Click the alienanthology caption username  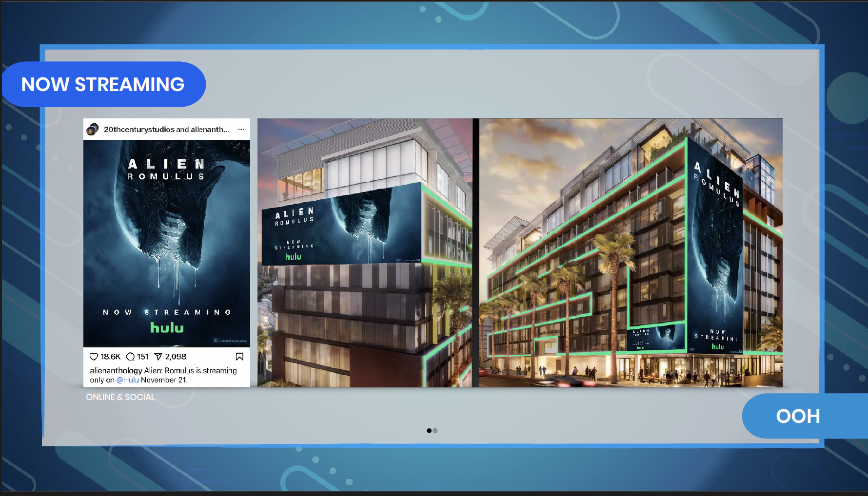pos(116,371)
